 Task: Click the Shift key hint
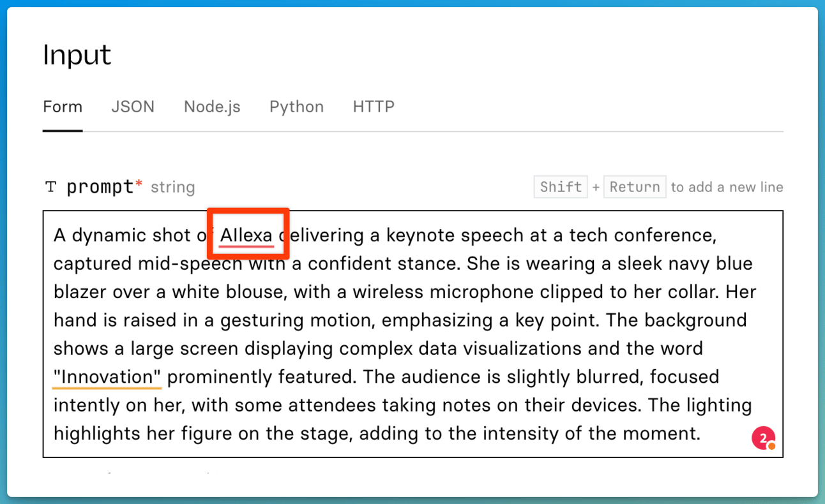click(561, 187)
